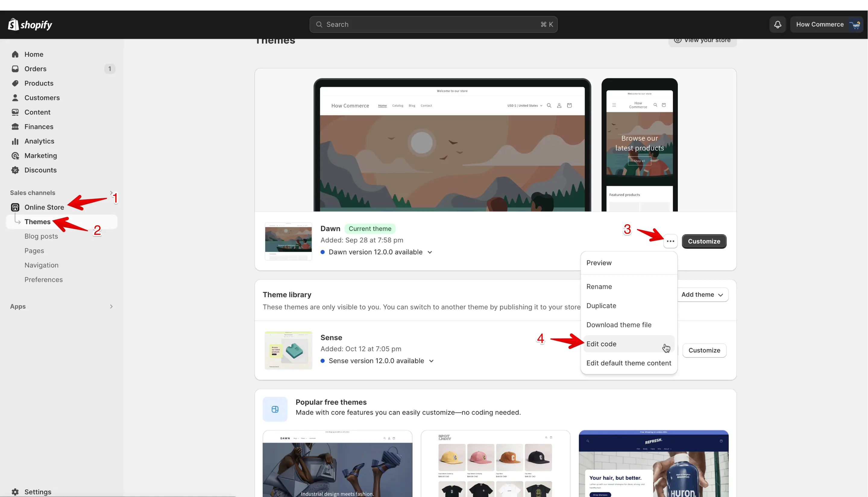The height and width of the screenshot is (497, 868).
Task: Click the Analytics bar chart icon
Action: [15, 141]
